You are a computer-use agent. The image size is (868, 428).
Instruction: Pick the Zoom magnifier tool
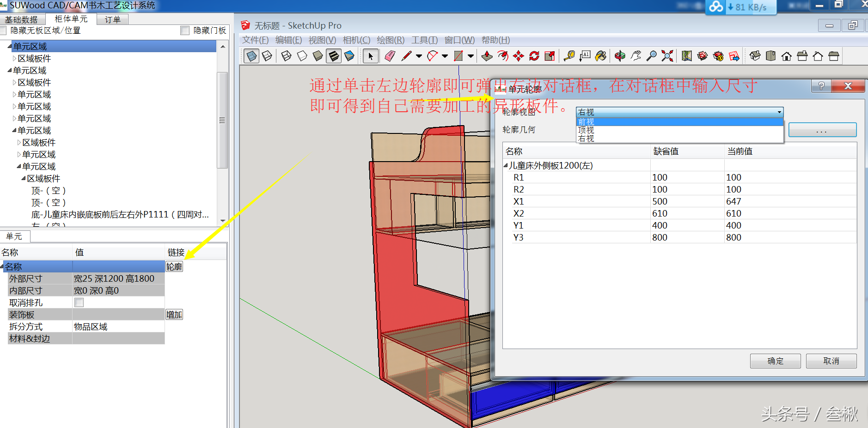651,56
